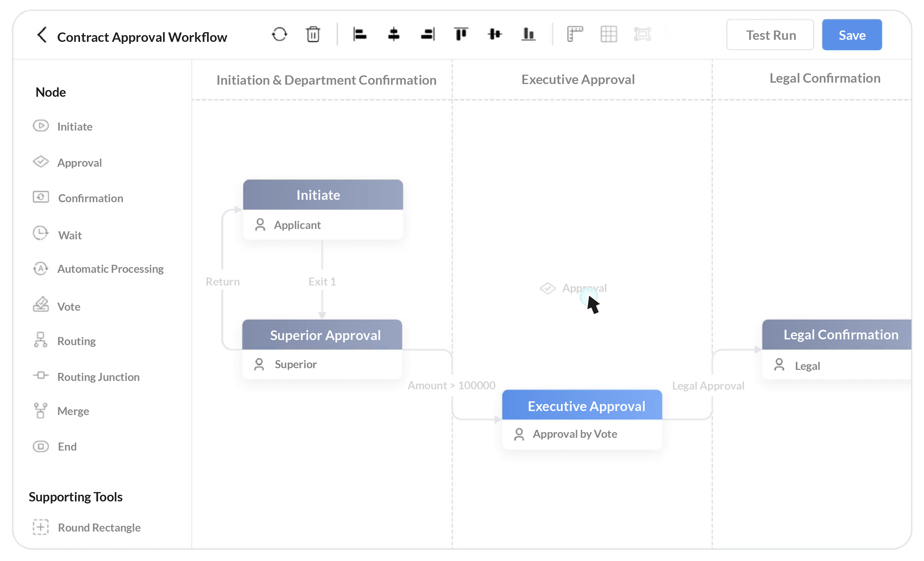This screenshot has width=924, height=561.
Task: Select the Approval node from sidebar
Action: (79, 162)
